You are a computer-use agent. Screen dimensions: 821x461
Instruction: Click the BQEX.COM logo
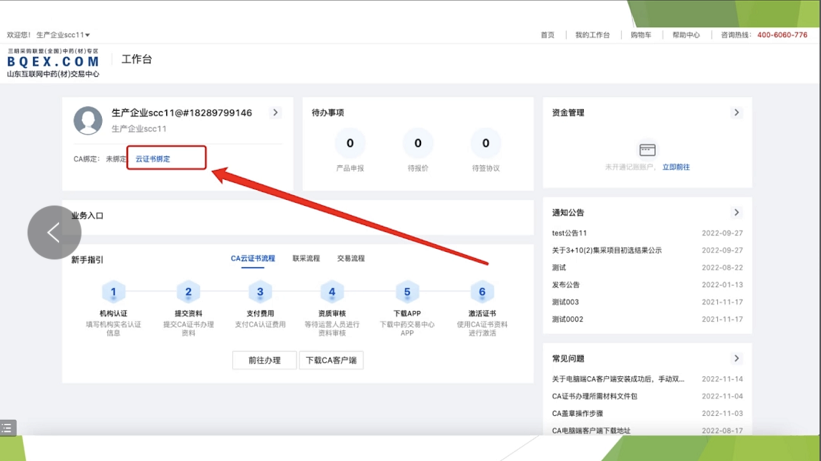tap(53, 61)
